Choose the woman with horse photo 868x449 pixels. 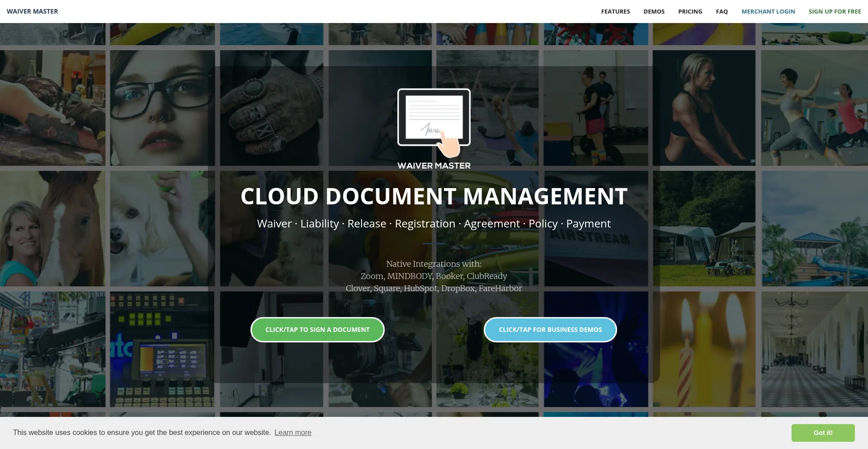tap(52, 228)
